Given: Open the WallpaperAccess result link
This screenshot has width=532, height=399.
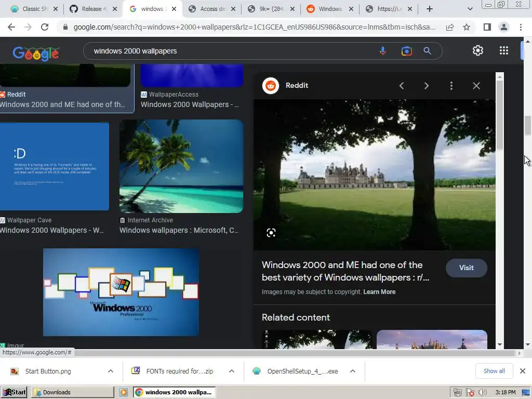Looking at the screenshot, I should tap(190, 104).
